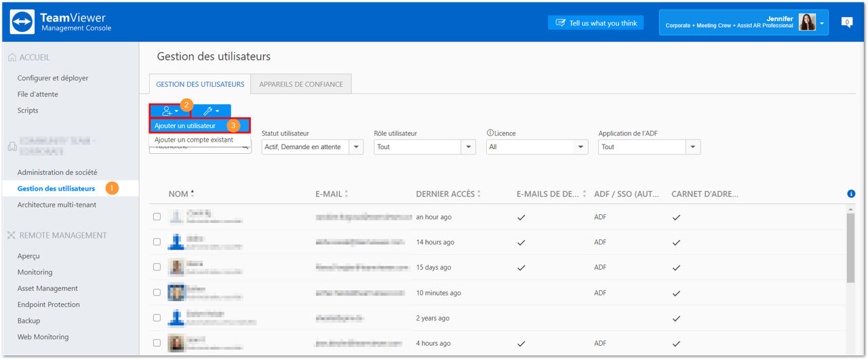The image size is (868, 360).
Task: Tick checkbox for the '14 hours ago' row
Action: (x=157, y=242)
